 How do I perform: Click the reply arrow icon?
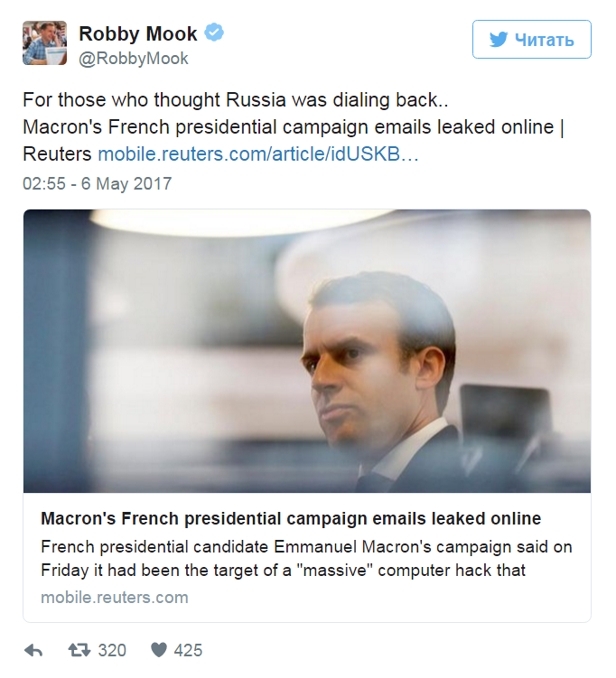[33, 650]
